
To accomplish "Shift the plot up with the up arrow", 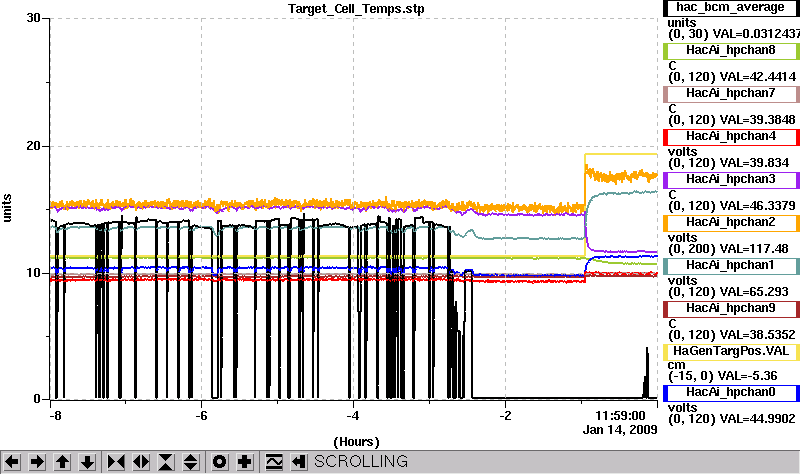I will point(62,462).
